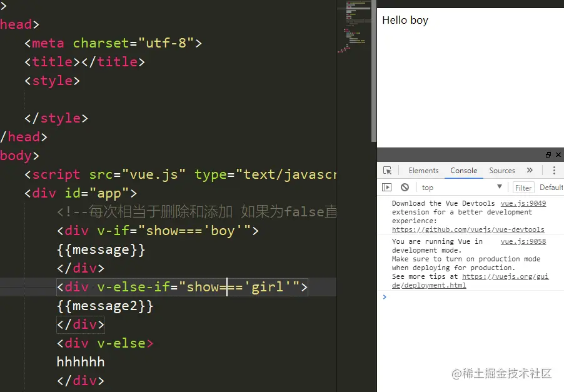Activate the inspect element picker icon

click(x=388, y=171)
